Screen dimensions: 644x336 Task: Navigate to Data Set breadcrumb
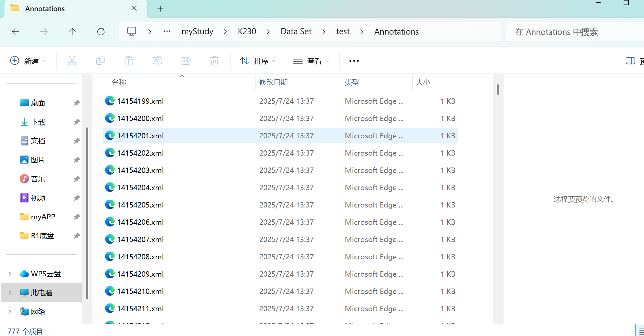tap(296, 32)
